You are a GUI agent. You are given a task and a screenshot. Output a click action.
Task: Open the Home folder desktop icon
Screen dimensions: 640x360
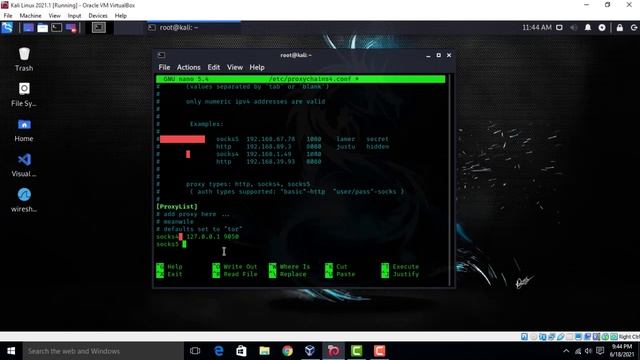[24, 130]
